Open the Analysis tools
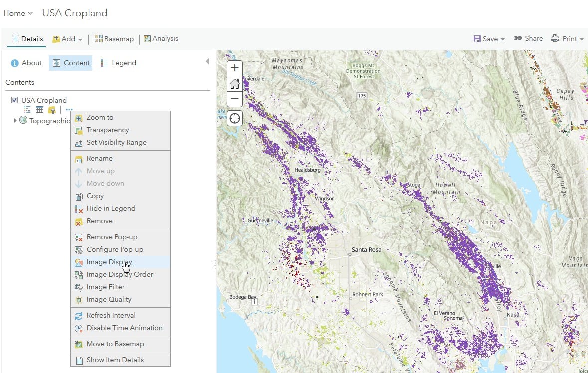588x373 pixels. pos(161,38)
